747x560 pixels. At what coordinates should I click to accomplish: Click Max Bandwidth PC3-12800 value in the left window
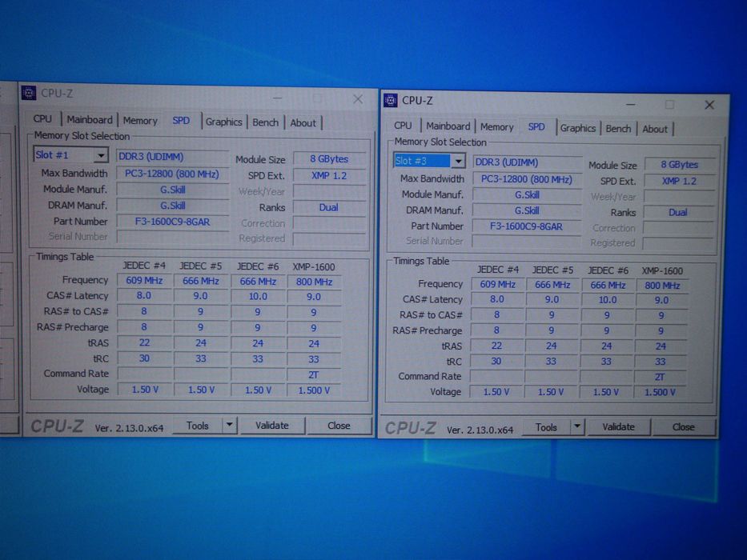click(172, 174)
